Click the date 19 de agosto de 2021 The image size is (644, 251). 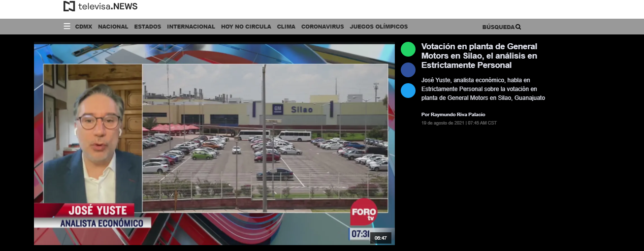pos(443,123)
